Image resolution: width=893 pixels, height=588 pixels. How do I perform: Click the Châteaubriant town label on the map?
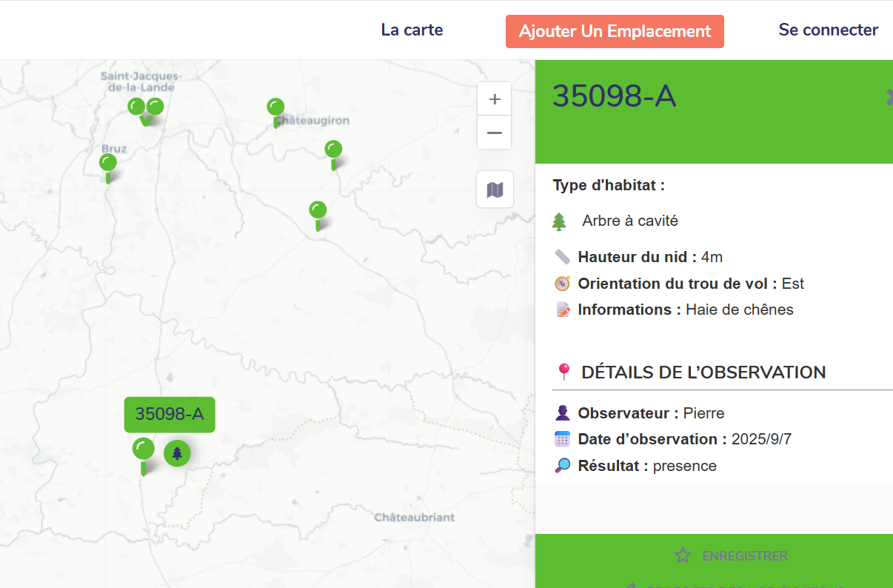coord(414,517)
